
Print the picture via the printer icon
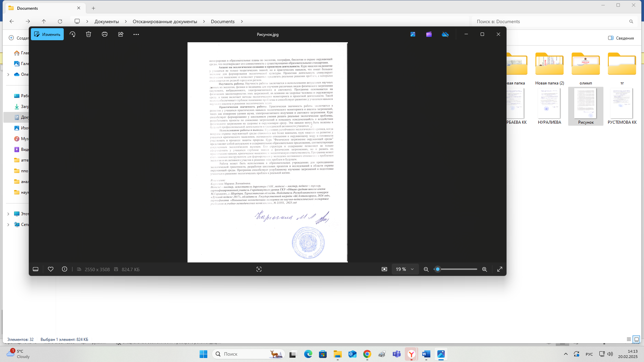click(x=105, y=34)
